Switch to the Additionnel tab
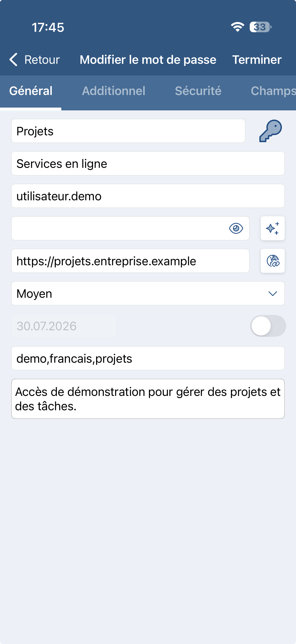The width and height of the screenshot is (296, 644). point(113,91)
